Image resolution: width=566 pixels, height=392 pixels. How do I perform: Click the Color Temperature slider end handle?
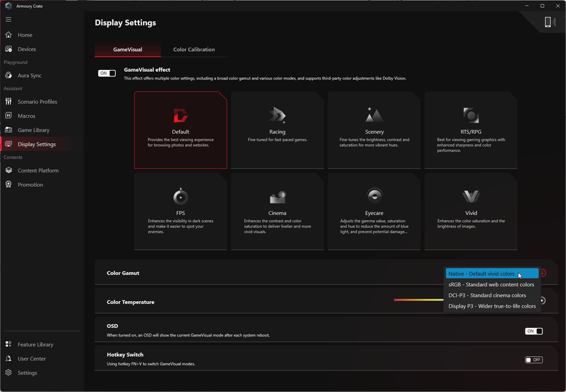542,301
